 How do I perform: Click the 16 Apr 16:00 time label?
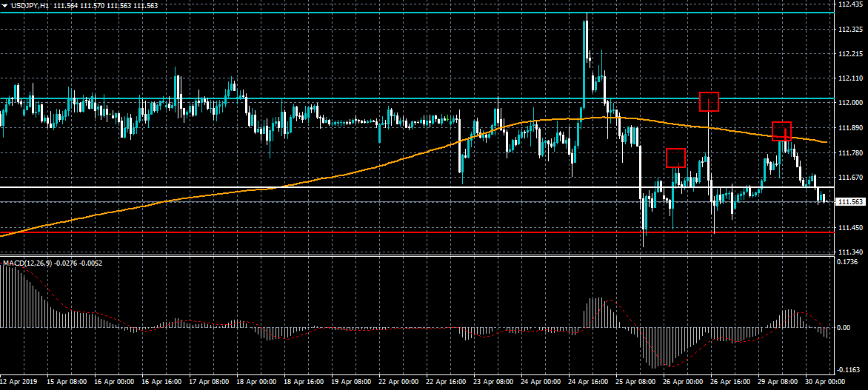[161, 382]
